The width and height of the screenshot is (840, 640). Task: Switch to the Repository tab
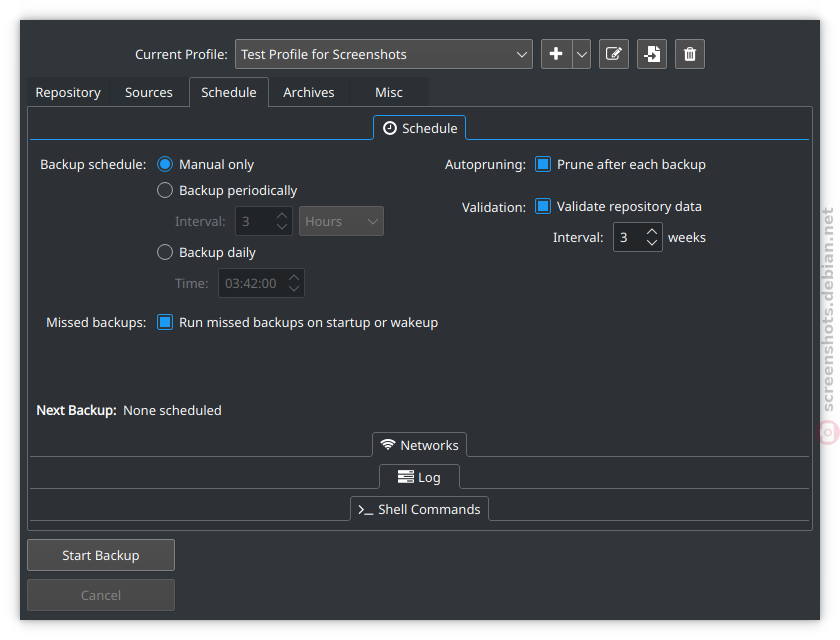tap(68, 92)
